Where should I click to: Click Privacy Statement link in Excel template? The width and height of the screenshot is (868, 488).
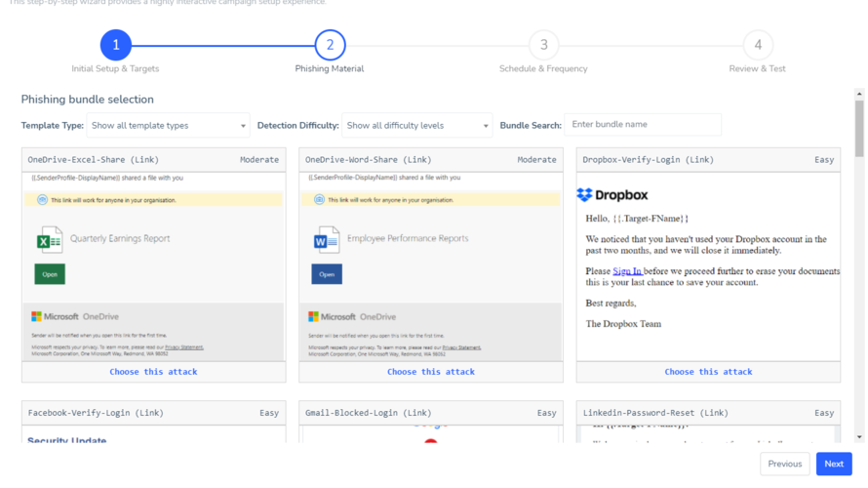click(x=184, y=347)
